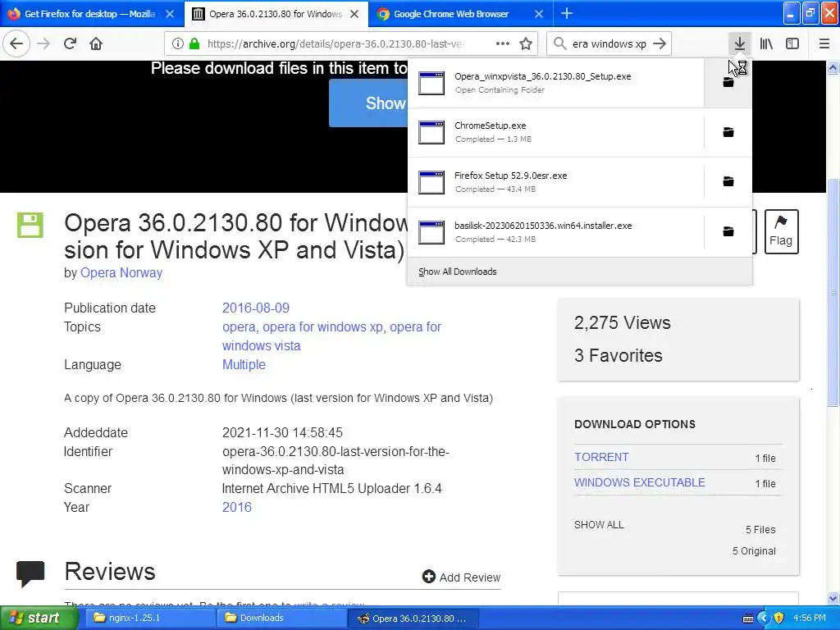Download the WINDOWS EXECUTABLE option

tap(640, 482)
